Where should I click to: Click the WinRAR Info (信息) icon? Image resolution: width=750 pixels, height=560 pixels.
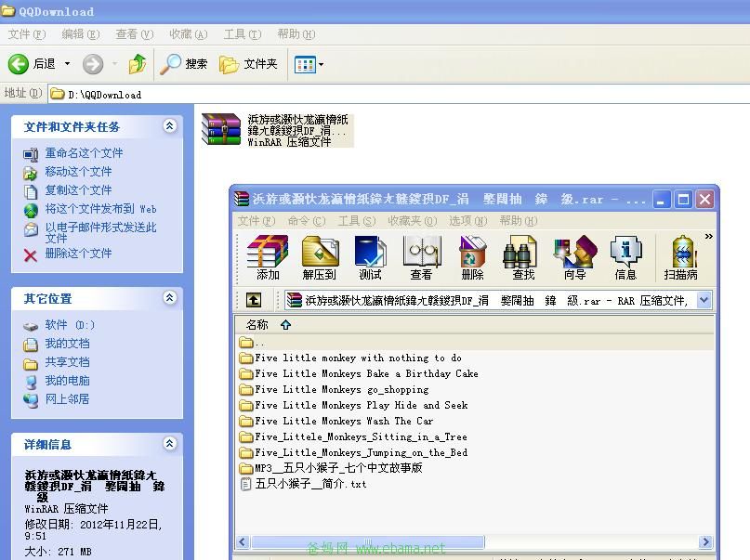(625, 257)
